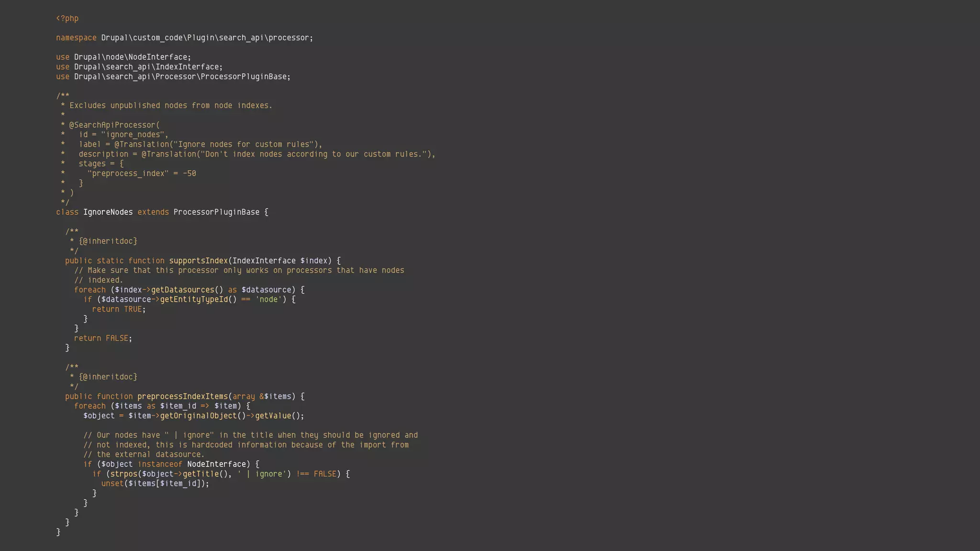
Task: Click the preprocessIndexItems function name
Action: point(183,397)
